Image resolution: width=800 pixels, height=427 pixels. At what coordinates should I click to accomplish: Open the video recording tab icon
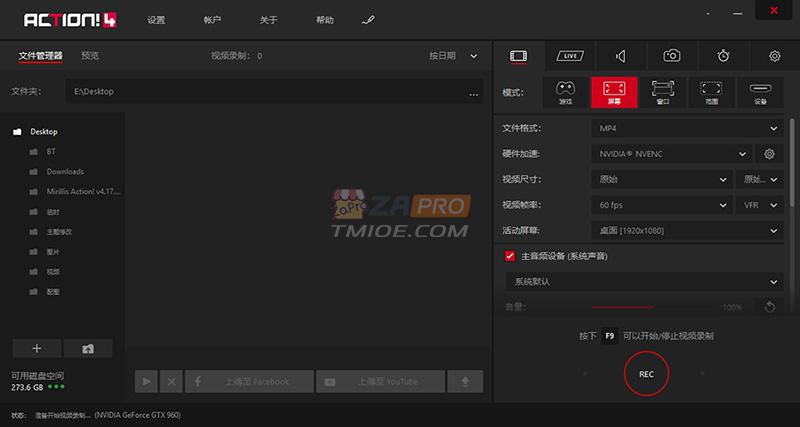[x=518, y=56]
